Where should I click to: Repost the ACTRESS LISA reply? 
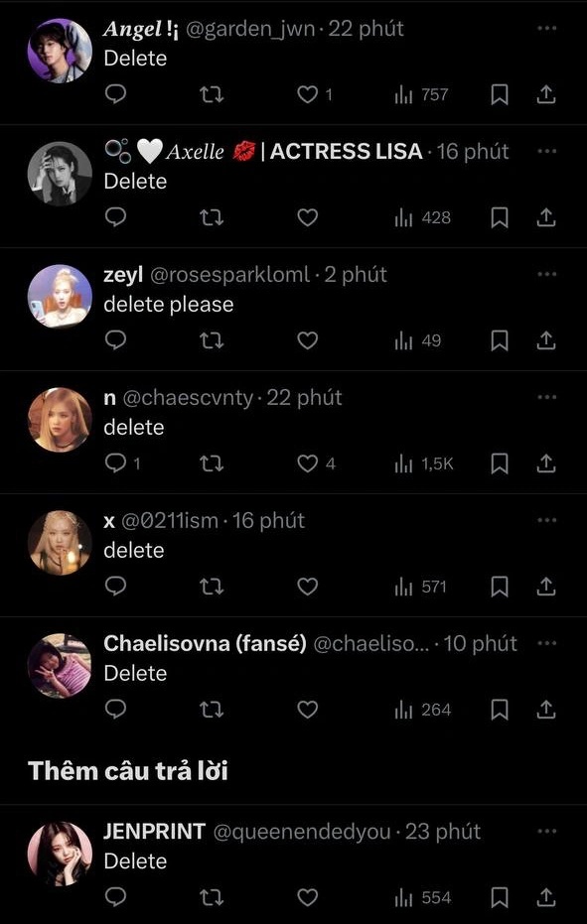(212, 217)
